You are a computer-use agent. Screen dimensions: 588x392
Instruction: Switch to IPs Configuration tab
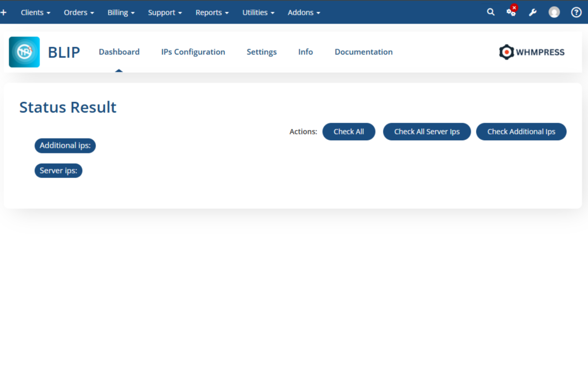pyautogui.click(x=193, y=52)
